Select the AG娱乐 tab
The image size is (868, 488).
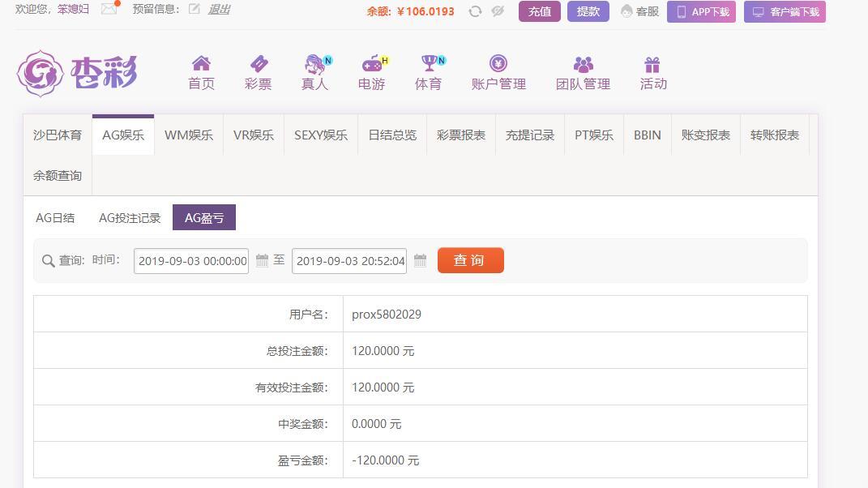123,135
